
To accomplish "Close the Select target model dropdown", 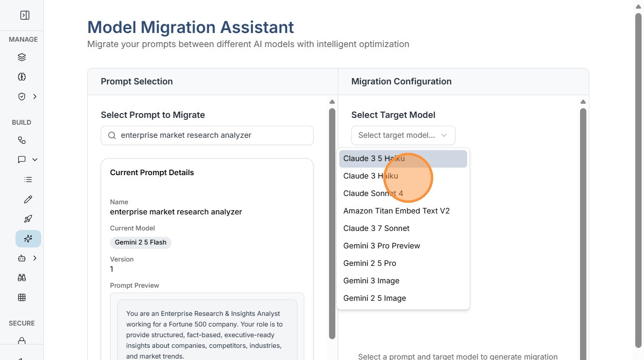I will click(403, 135).
